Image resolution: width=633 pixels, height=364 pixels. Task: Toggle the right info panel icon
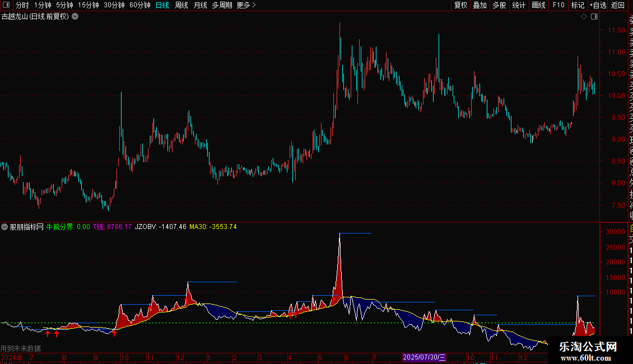[594, 17]
